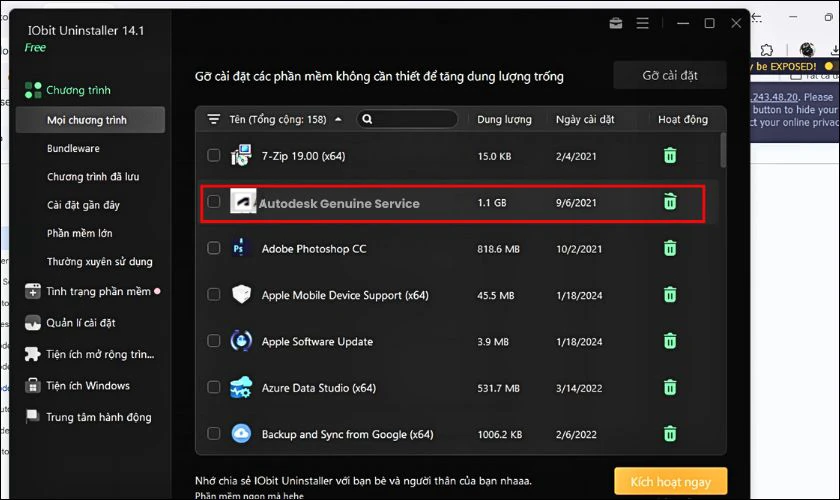Click the Trung tâm hành động flag icon

pos(33,416)
